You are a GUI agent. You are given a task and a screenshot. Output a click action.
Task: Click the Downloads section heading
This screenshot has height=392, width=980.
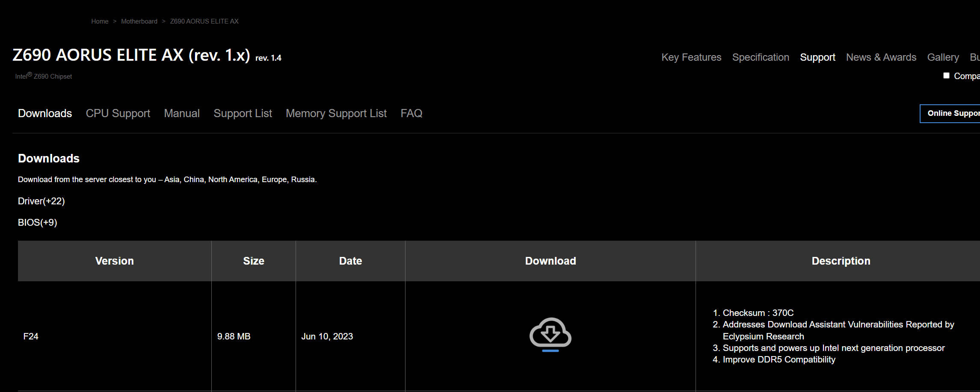(49, 159)
